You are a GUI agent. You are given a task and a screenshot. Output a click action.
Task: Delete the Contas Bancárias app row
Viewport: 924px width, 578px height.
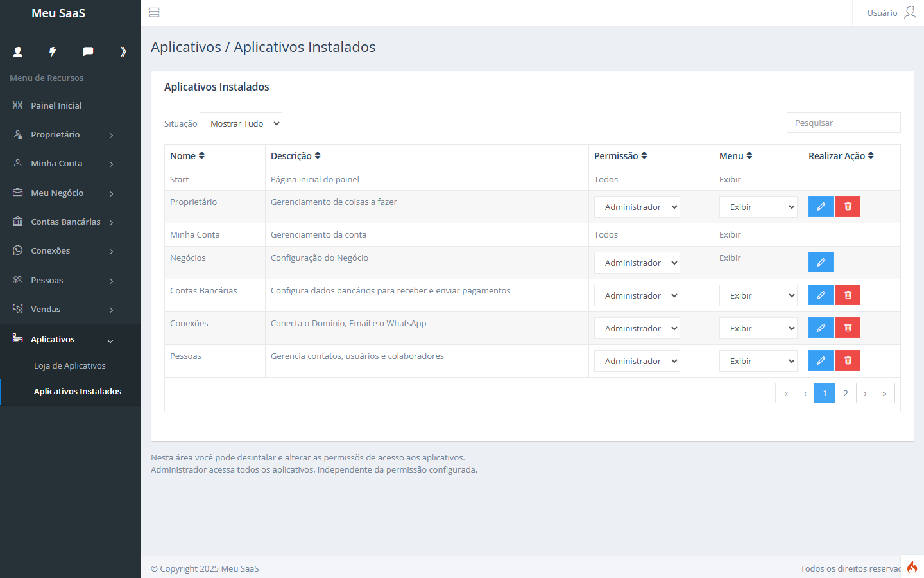[x=848, y=295]
